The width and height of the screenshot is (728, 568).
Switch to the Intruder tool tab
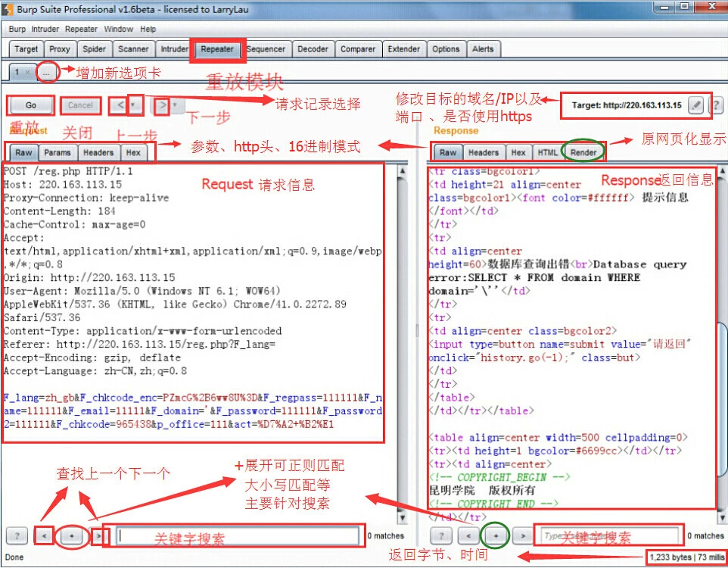pyautogui.click(x=173, y=48)
